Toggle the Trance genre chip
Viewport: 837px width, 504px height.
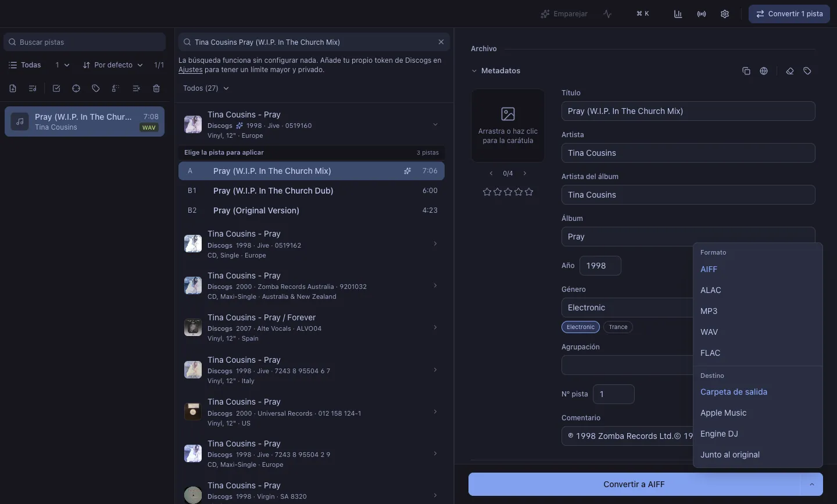(x=618, y=327)
